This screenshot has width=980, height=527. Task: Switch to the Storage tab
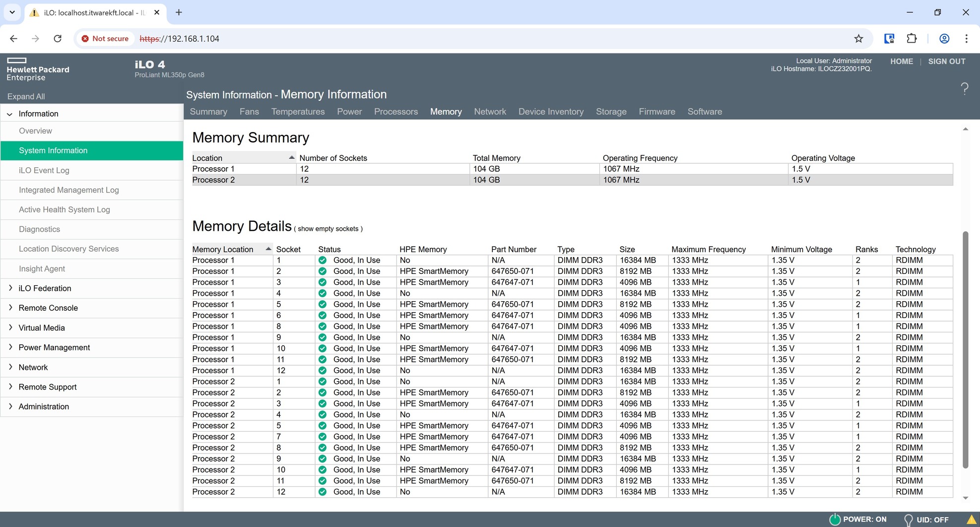611,112
